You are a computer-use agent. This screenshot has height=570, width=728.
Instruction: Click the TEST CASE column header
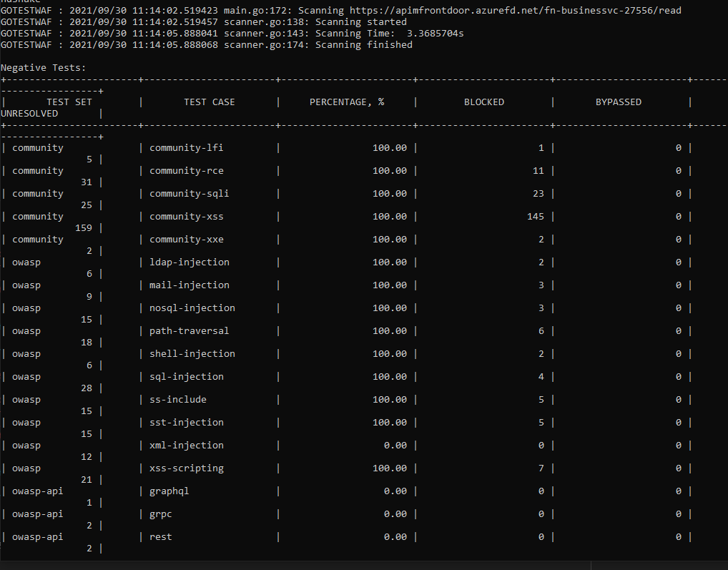pos(209,102)
